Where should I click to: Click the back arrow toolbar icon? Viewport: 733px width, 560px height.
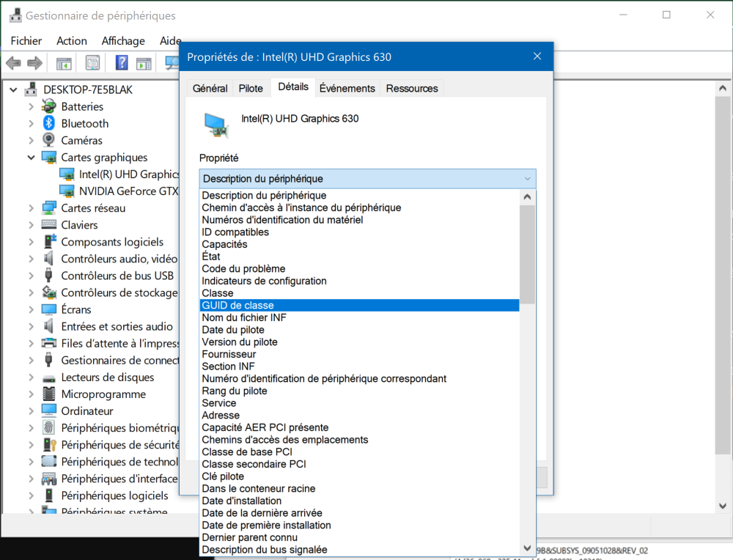point(14,63)
